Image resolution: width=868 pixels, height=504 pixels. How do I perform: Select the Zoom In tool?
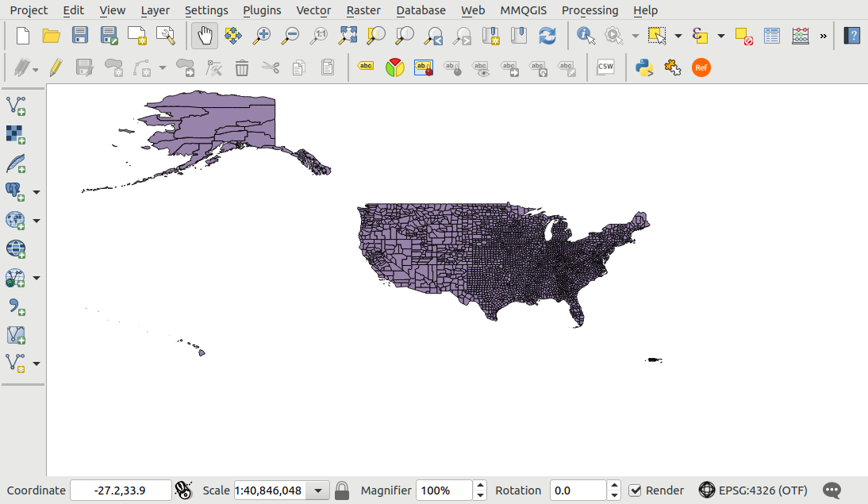point(261,36)
